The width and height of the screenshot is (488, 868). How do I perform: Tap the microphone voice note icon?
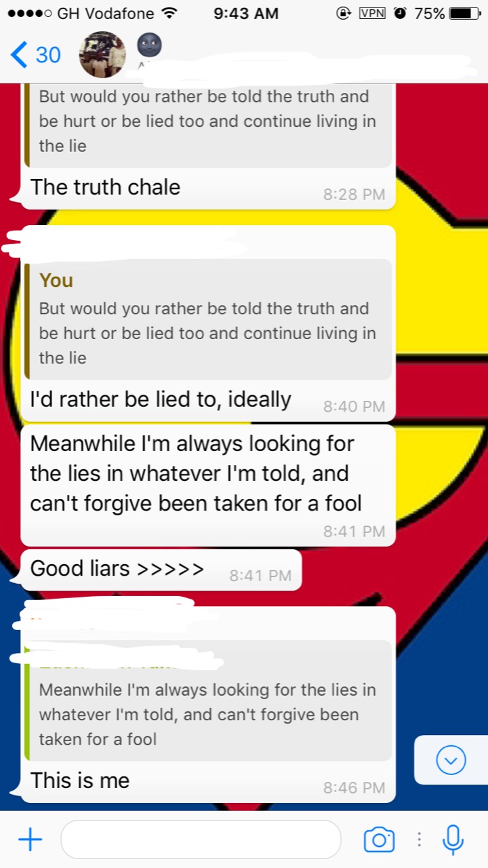point(453,840)
